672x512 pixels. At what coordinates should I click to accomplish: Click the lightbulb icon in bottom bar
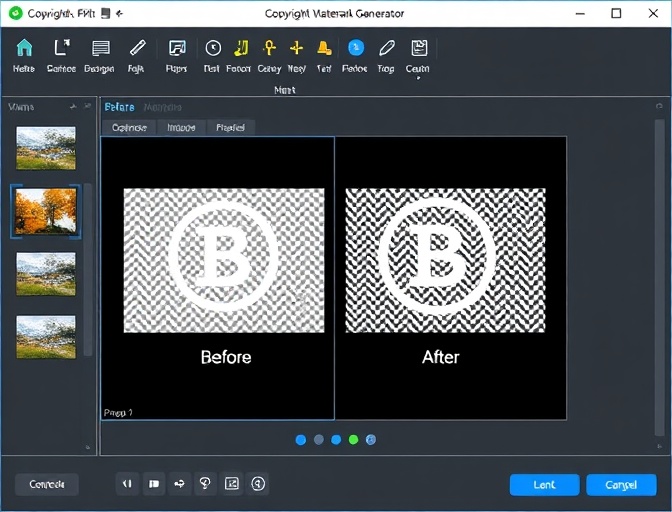pyautogui.click(x=205, y=484)
